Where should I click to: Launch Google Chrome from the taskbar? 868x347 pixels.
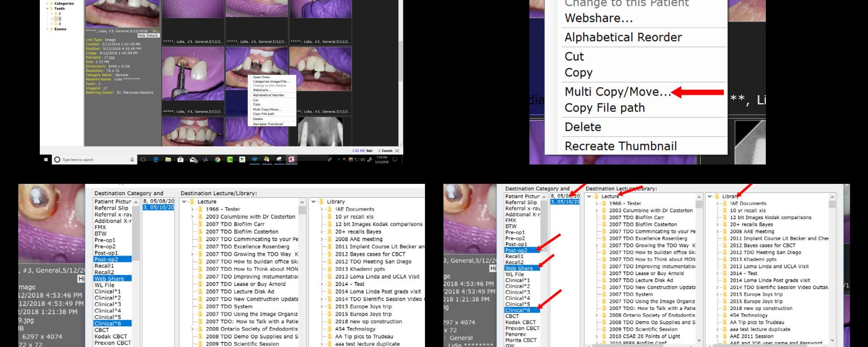pos(217,159)
